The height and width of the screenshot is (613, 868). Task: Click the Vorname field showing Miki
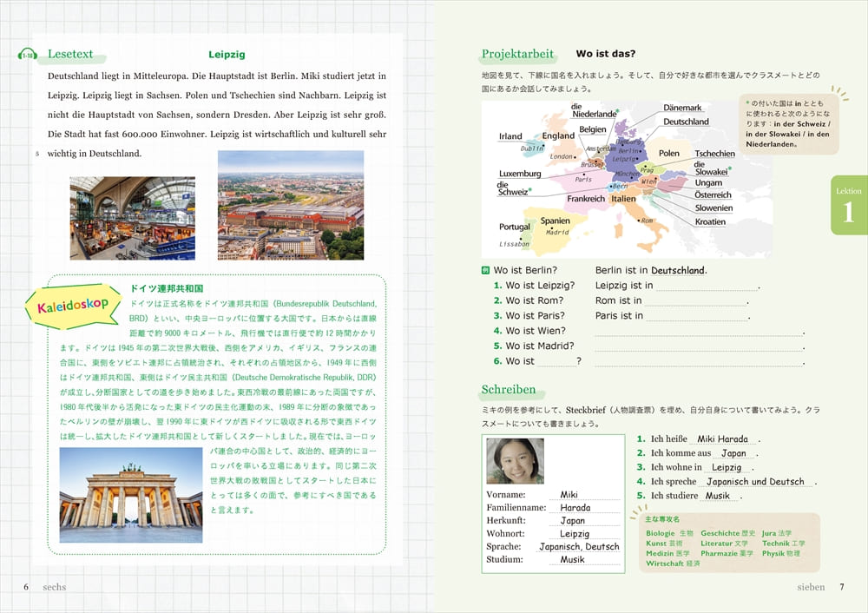pos(569,495)
